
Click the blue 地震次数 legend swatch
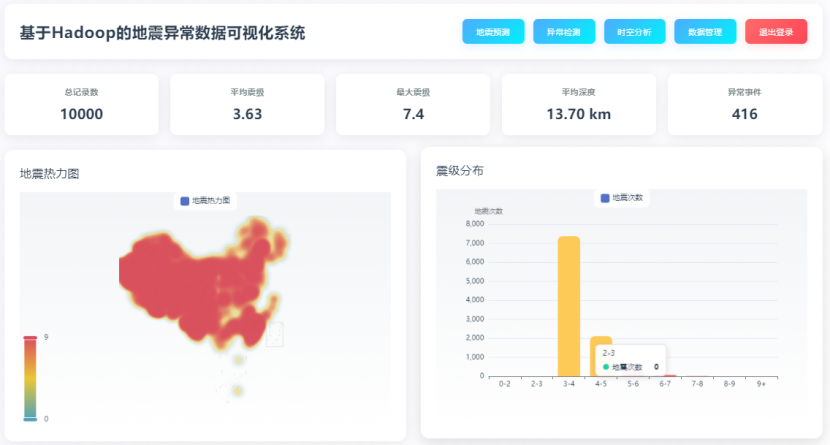[x=605, y=198]
